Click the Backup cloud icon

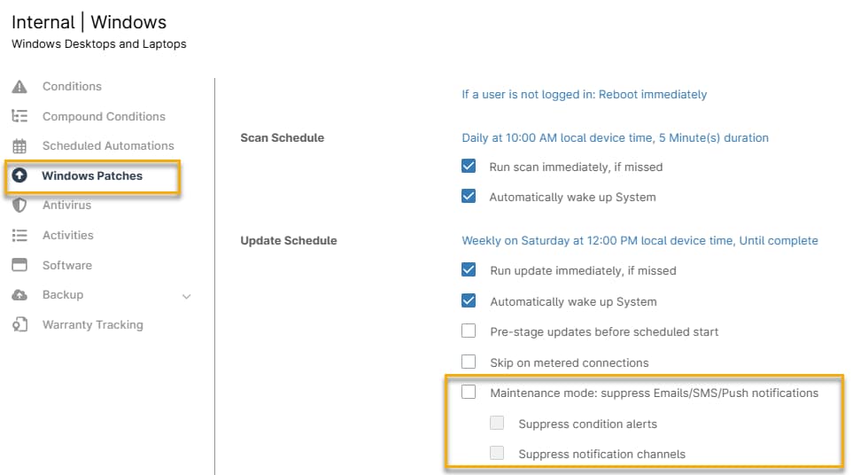point(19,295)
